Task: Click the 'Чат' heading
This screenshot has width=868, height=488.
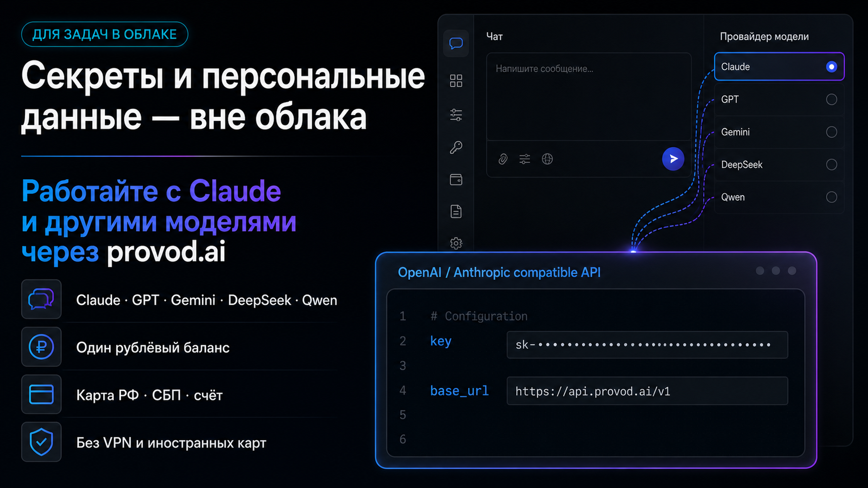Action: pyautogui.click(x=494, y=36)
